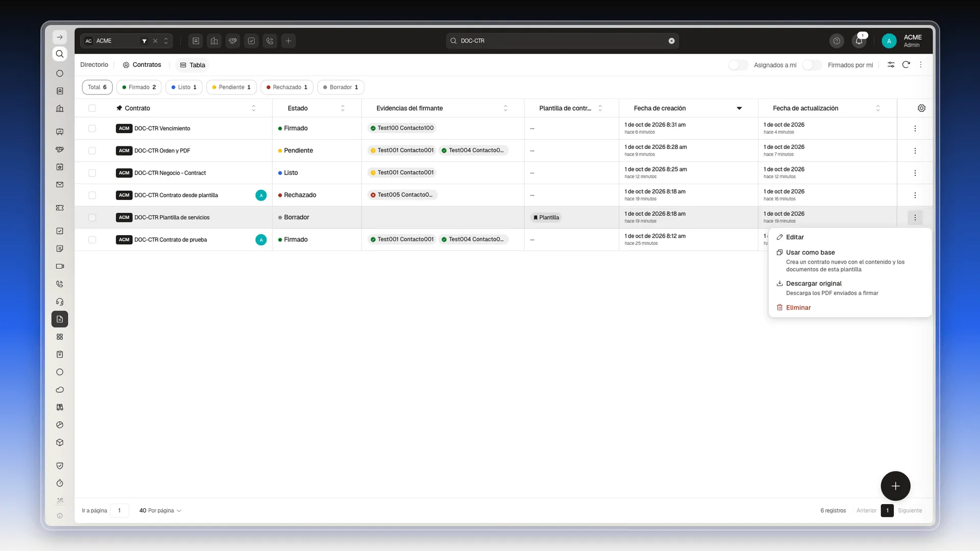Open the ticket icon in left sidebar
The height and width of the screenshot is (551, 980).
[x=60, y=208]
